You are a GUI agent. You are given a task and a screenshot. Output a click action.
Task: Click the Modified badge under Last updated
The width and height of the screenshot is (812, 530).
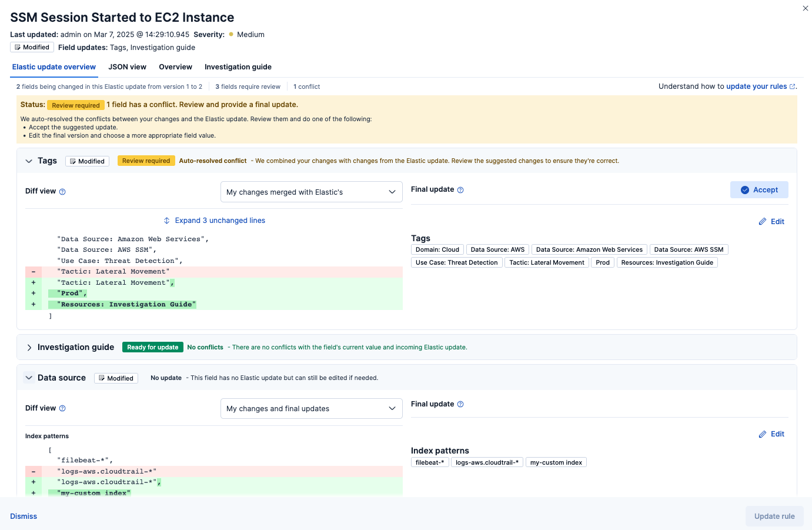[x=32, y=47]
